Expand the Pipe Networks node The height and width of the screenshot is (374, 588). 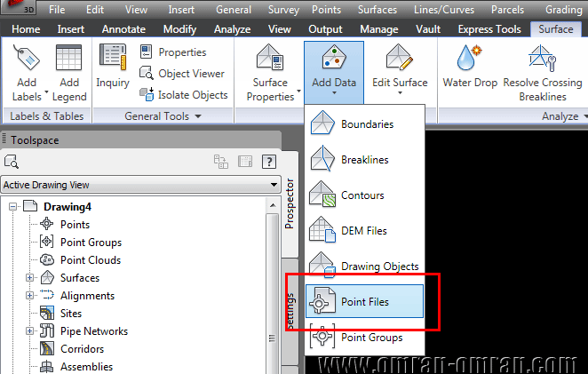click(x=29, y=330)
